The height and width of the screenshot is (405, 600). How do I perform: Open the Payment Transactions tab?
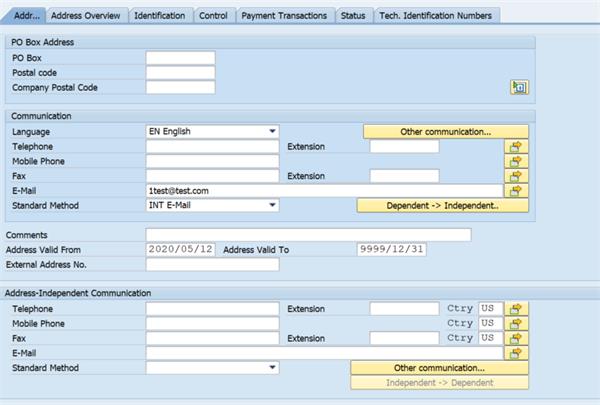[284, 16]
